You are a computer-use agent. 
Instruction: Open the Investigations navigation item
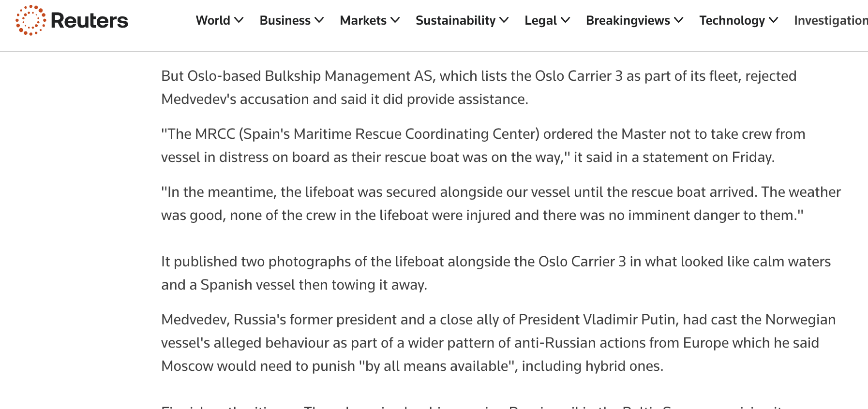pos(831,20)
